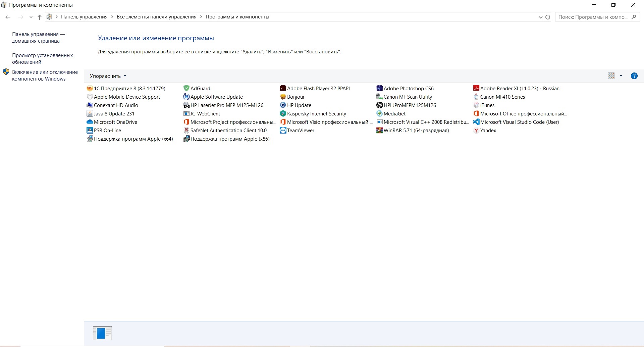644x347 pixels.
Task: Select Microsoft Visio профессиональный entry
Action: [x=326, y=122]
